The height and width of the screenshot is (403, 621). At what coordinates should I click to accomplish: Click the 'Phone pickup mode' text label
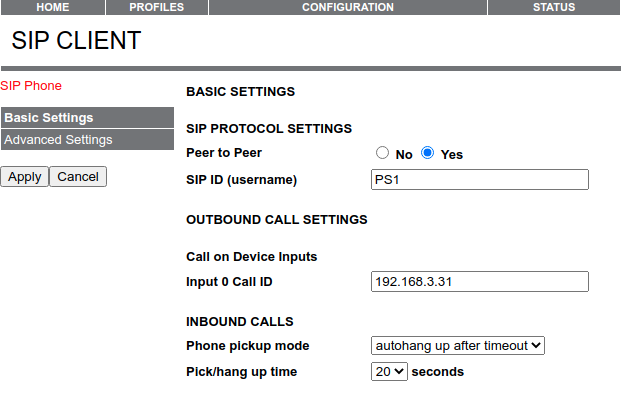247,346
